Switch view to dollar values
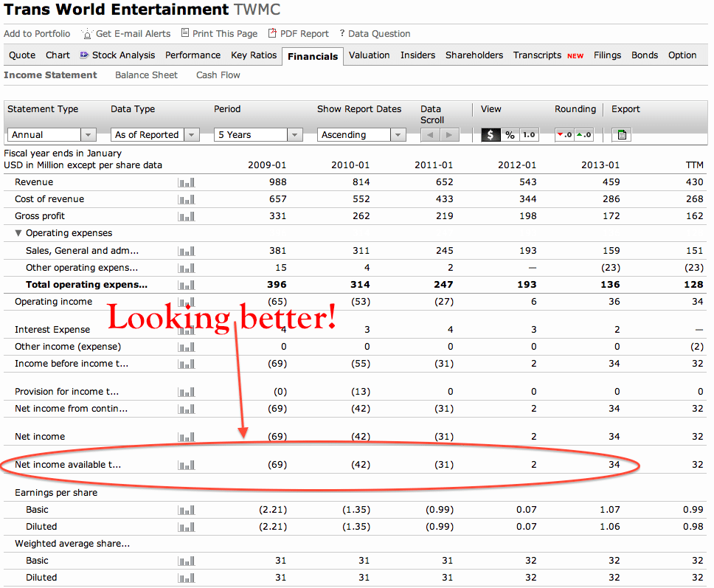The image size is (714, 588). pyautogui.click(x=491, y=135)
